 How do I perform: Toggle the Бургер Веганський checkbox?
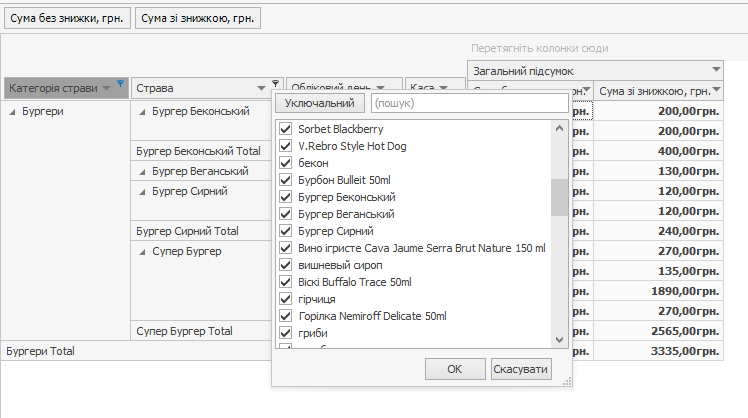click(x=286, y=215)
